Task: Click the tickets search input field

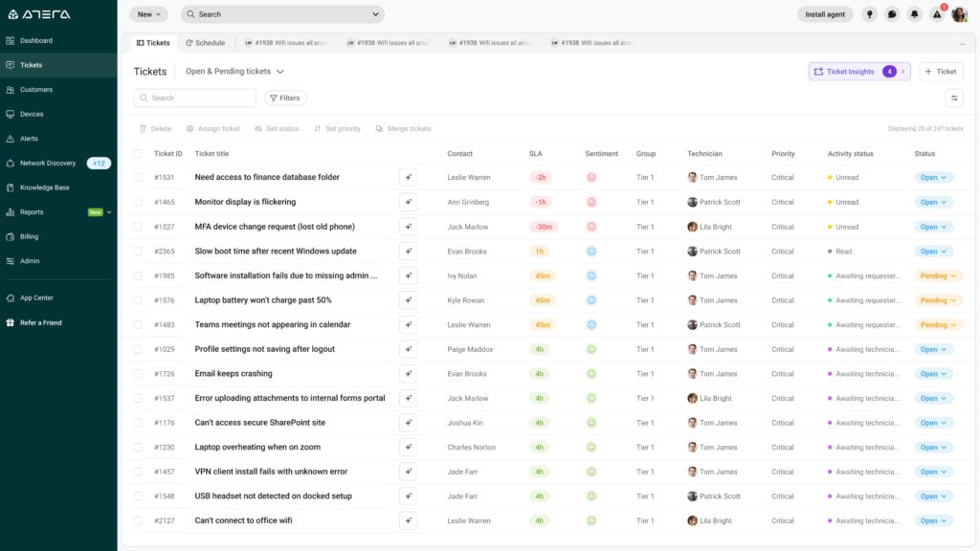Action: pyautogui.click(x=195, y=98)
